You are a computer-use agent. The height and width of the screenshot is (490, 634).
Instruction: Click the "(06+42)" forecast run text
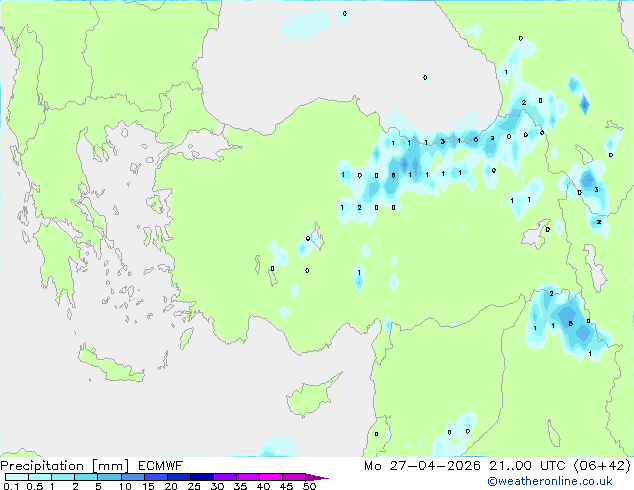(602, 466)
